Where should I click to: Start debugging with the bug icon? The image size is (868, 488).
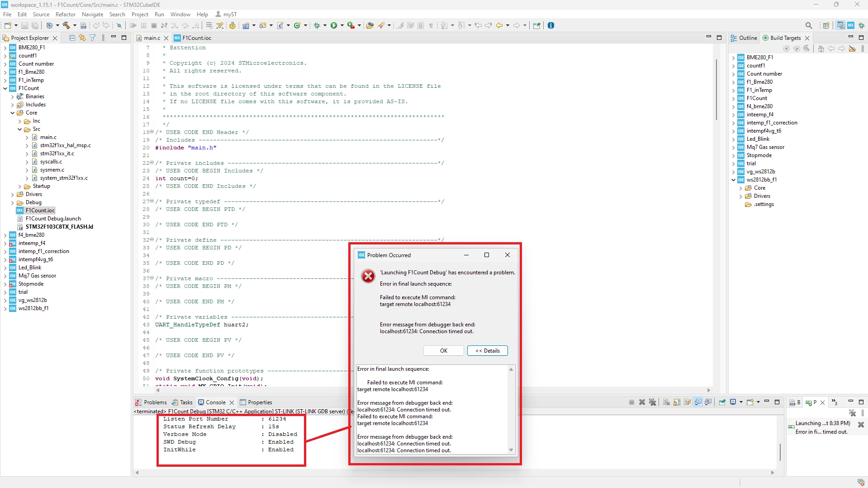pyautogui.click(x=317, y=25)
